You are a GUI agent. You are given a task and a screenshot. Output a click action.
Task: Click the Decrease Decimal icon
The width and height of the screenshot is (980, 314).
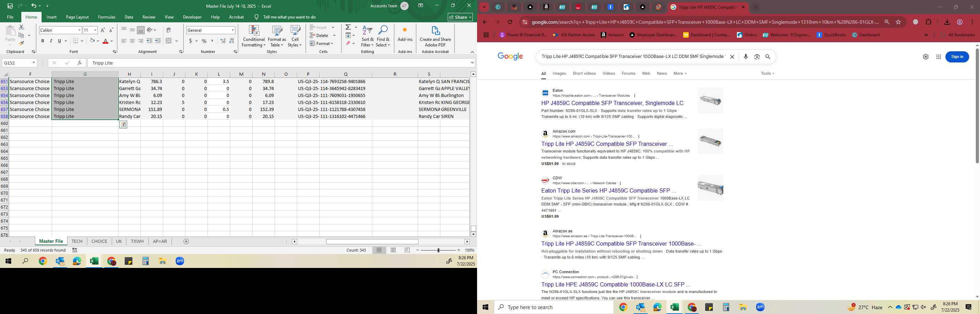click(x=232, y=41)
